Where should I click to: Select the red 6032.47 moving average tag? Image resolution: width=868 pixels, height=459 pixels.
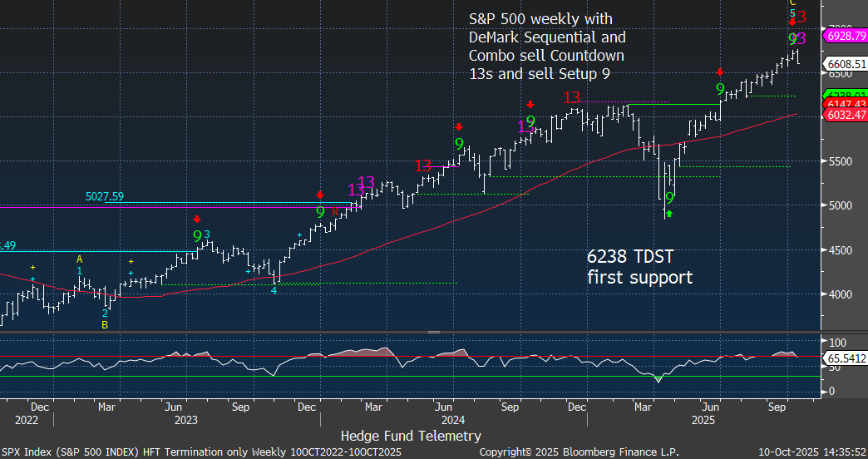(846, 115)
